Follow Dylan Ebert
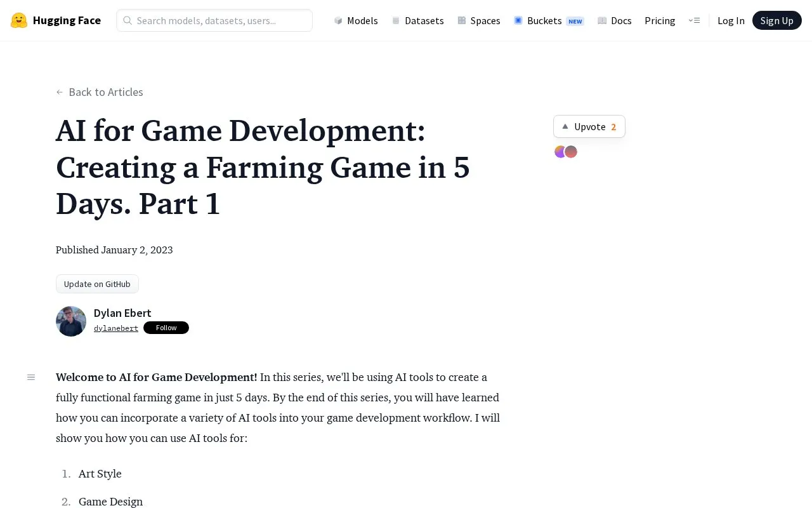Image resolution: width=812 pixels, height=508 pixels. 166,328
